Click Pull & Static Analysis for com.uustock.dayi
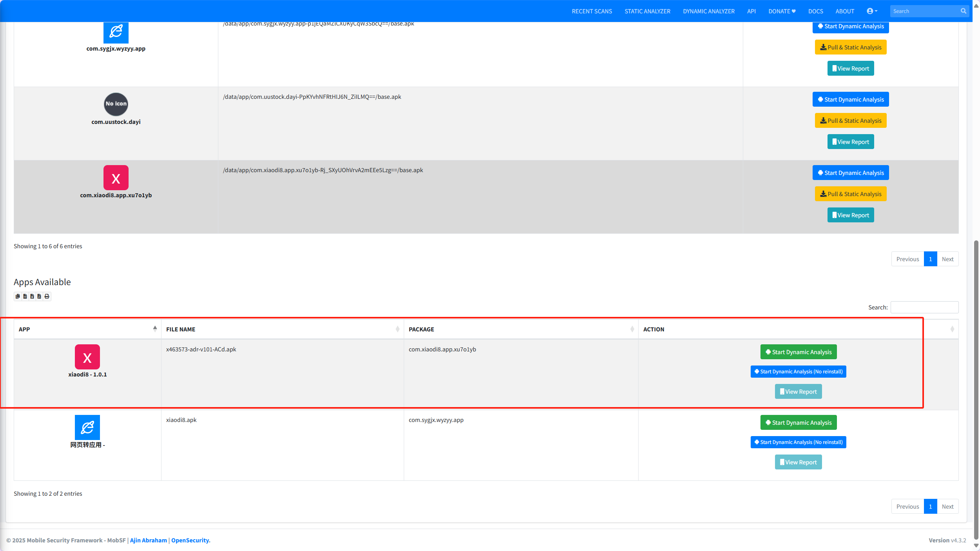 [850, 121]
